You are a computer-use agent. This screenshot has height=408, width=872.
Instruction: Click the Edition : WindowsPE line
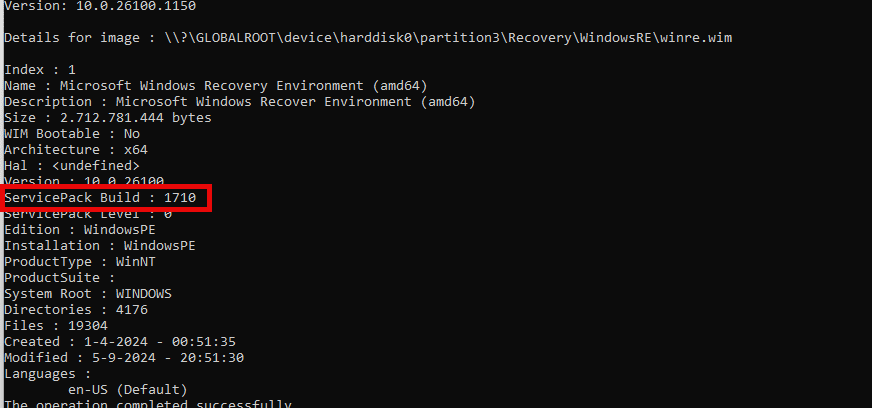click(x=80, y=230)
